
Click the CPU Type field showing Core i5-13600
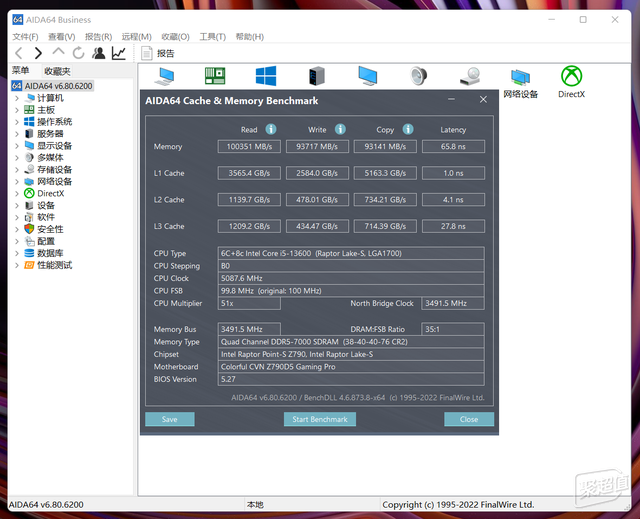pos(351,253)
